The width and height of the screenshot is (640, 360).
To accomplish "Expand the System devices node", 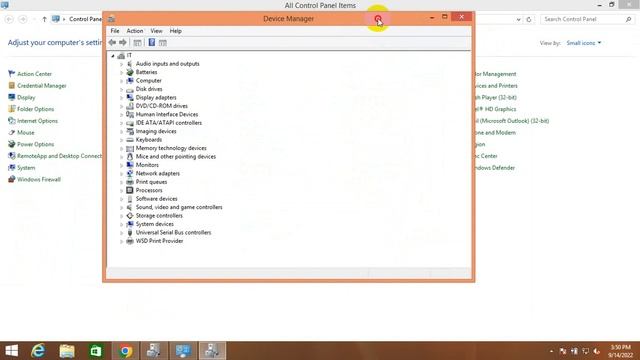I will click(121, 224).
